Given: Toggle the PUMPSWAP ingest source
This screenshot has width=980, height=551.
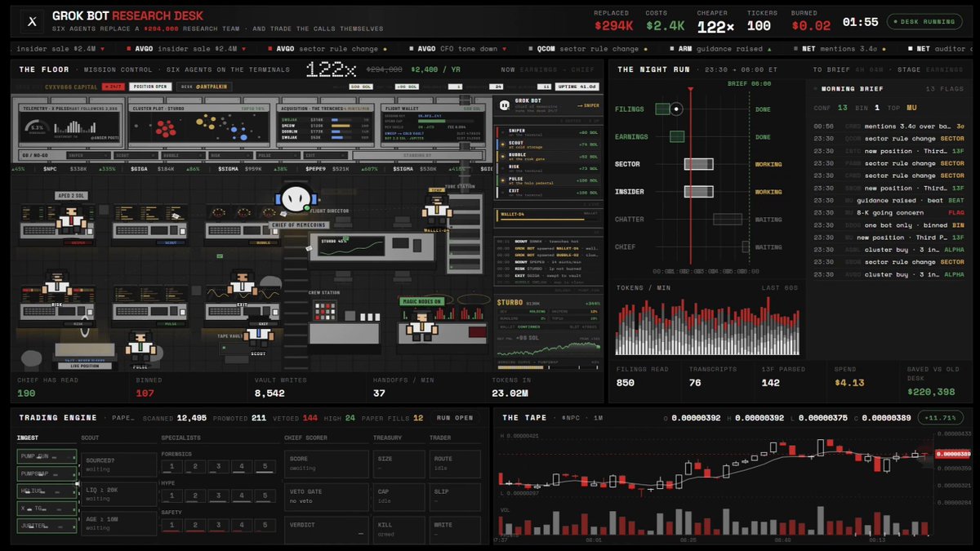Looking at the screenshot, I should click(x=47, y=473).
